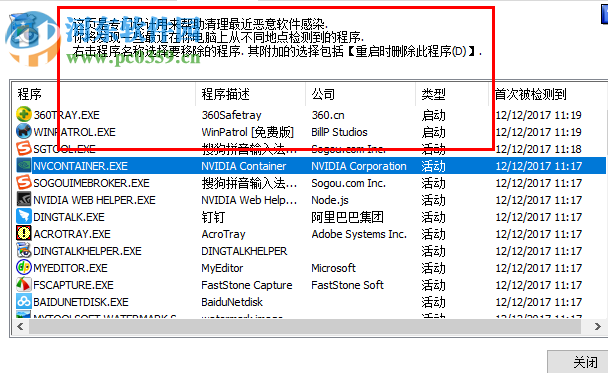Click the MYEDITOR.EXE icon
The height and width of the screenshot is (373, 608).
click(x=24, y=268)
